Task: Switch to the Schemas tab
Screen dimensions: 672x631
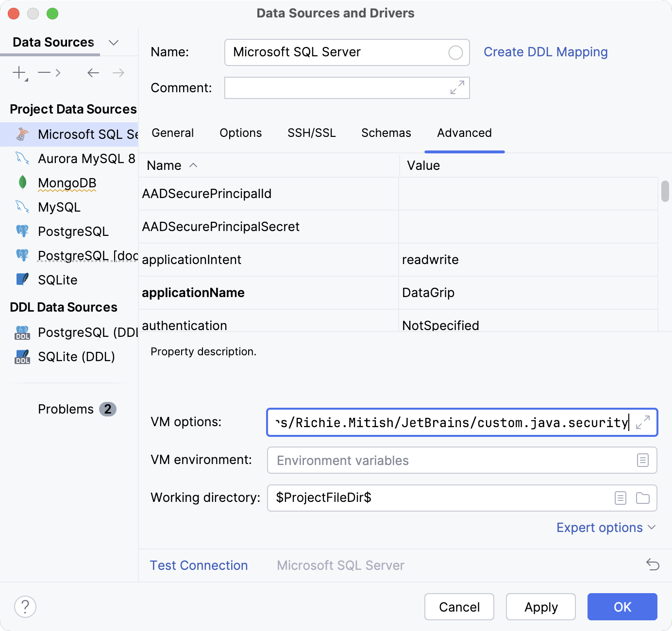Action: coord(386,133)
